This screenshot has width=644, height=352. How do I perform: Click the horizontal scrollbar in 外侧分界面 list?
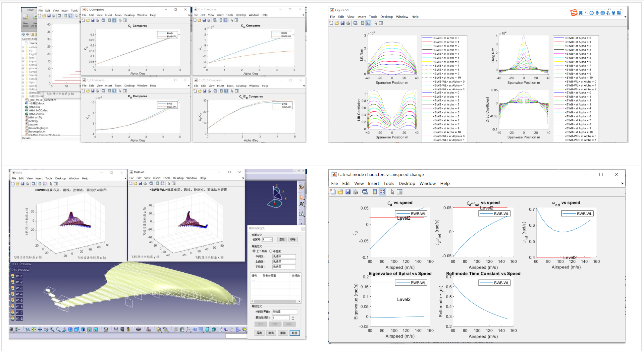(x=275, y=301)
